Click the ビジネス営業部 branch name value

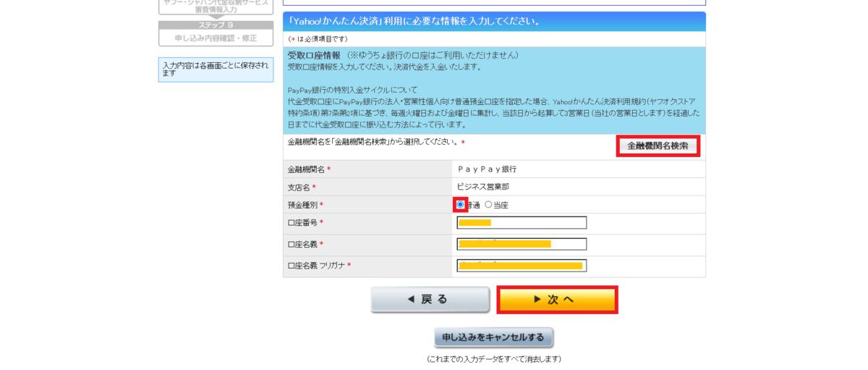coord(482,187)
